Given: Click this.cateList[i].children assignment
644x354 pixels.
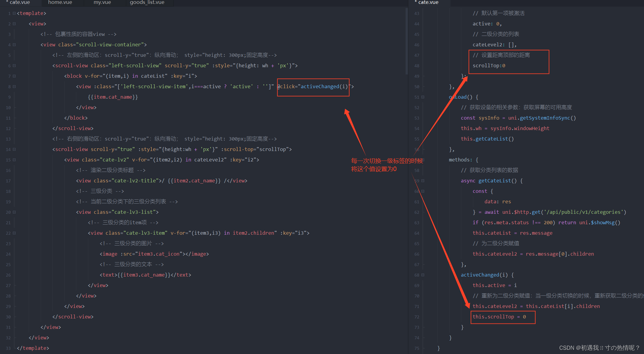Looking at the screenshot, I should (x=536, y=306).
